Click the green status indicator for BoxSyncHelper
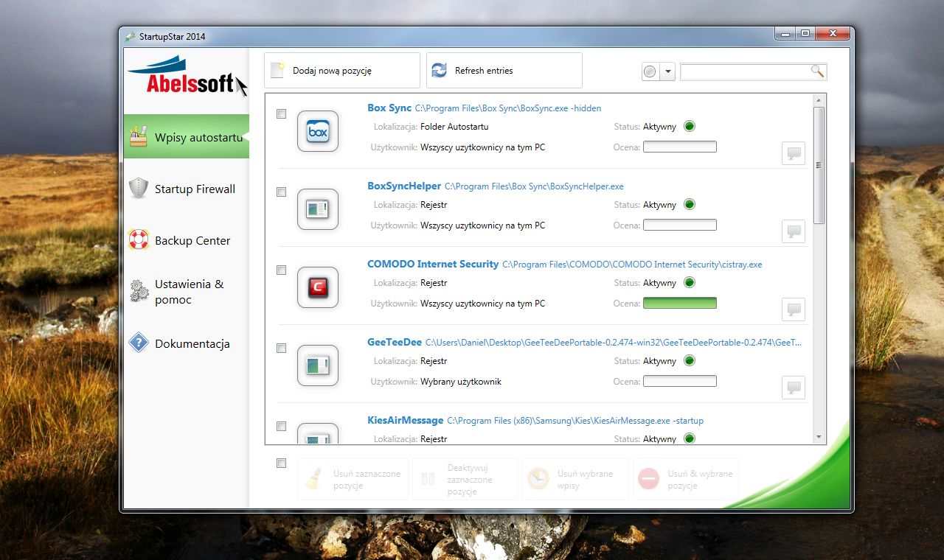Image resolution: width=944 pixels, height=560 pixels. pos(690,205)
